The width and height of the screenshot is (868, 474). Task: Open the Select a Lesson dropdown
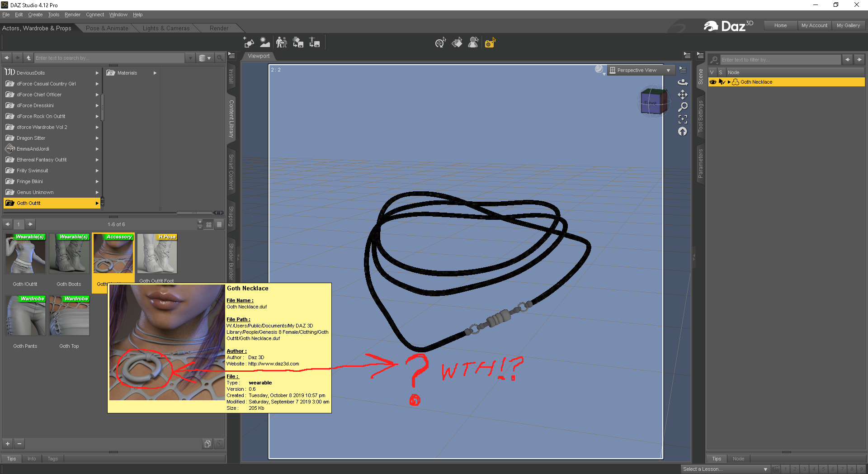(725, 469)
